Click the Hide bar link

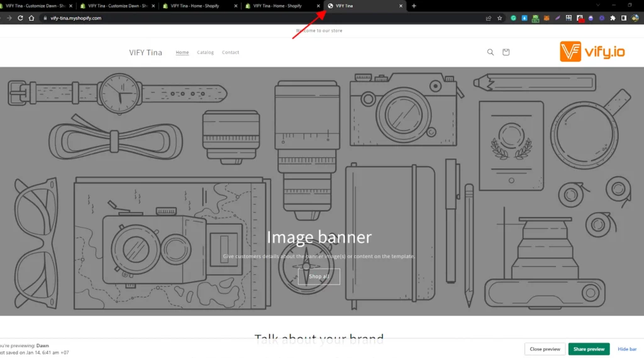(627, 349)
